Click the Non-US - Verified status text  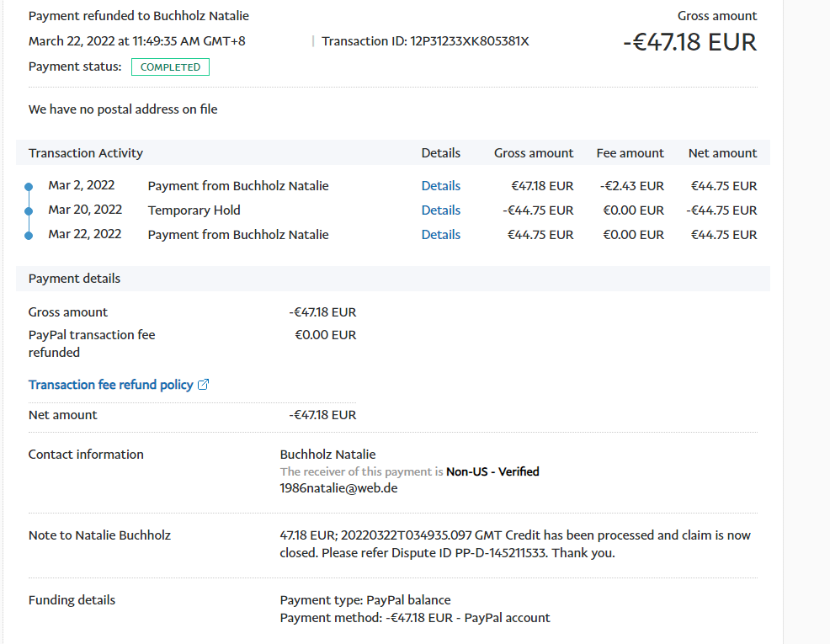click(492, 471)
